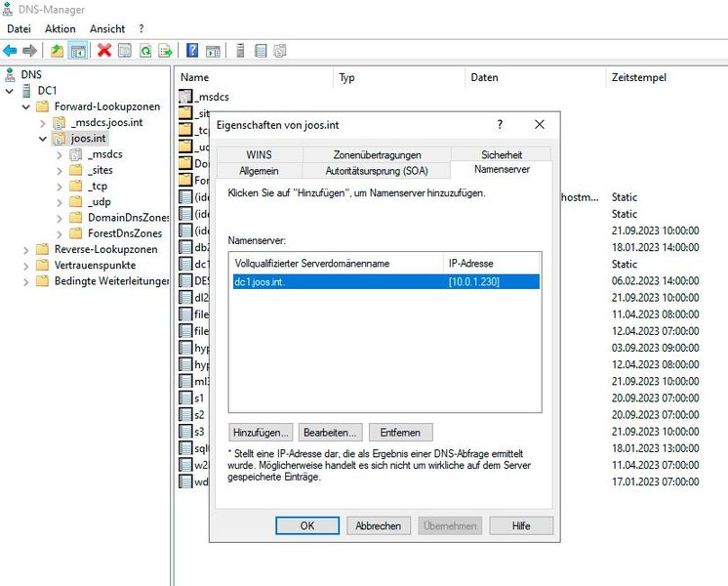Toggle the show/hide console tree icon
Screen dimensions: 728x586
pos(78,50)
